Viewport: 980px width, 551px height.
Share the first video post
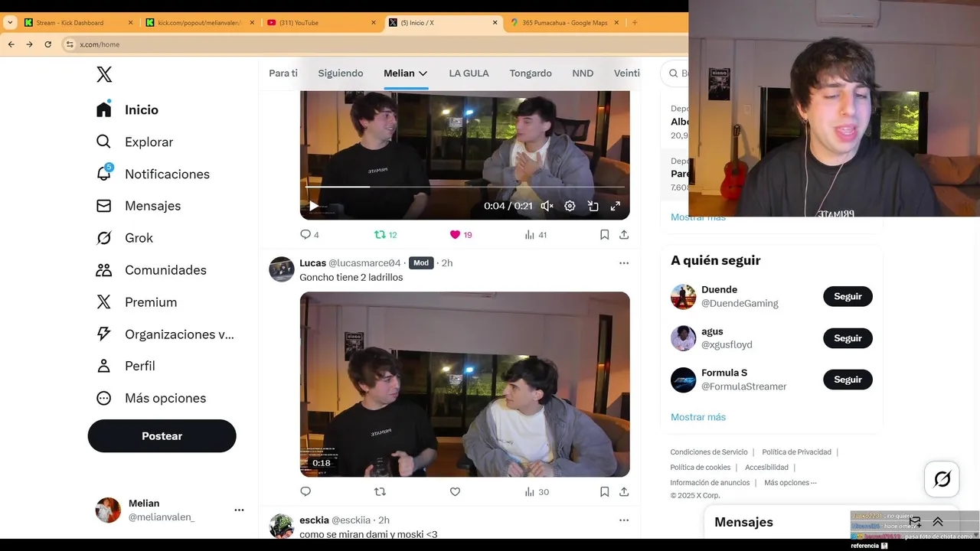[x=624, y=235]
